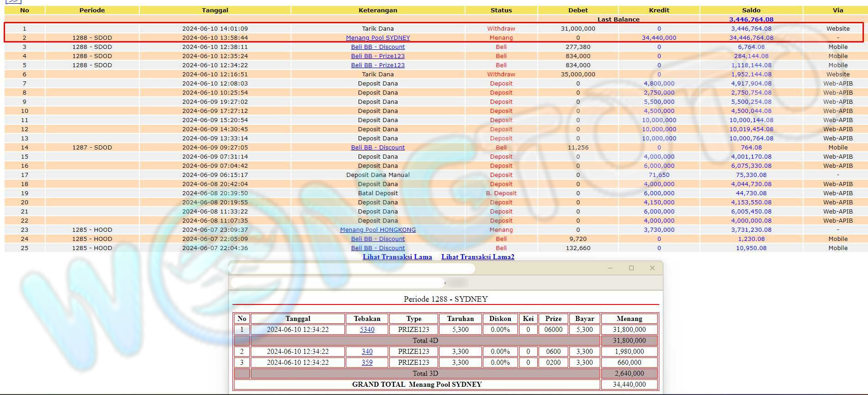Click the 5340 tebakan link
Image resolution: width=868 pixels, height=395 pixels.
pyautogui.click(x=367, y=330)
